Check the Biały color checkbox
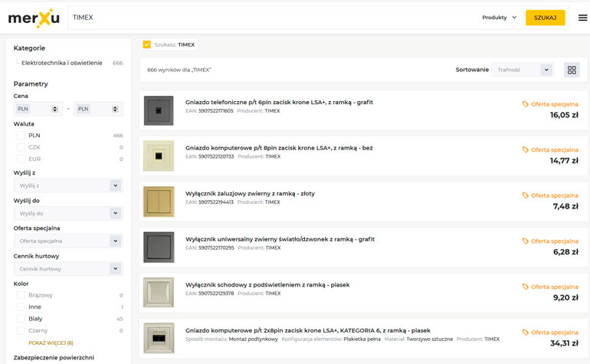This screenshot has height=364, width=590. [21, 319]
